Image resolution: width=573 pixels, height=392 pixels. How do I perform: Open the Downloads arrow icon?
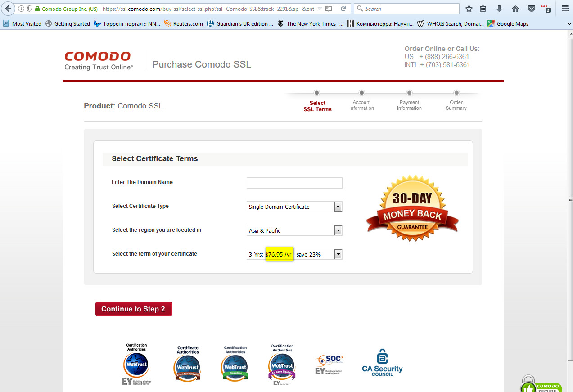[499, 9]
